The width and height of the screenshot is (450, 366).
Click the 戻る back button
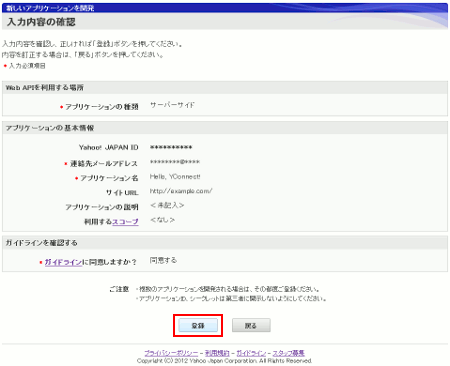tap(251, 325)
